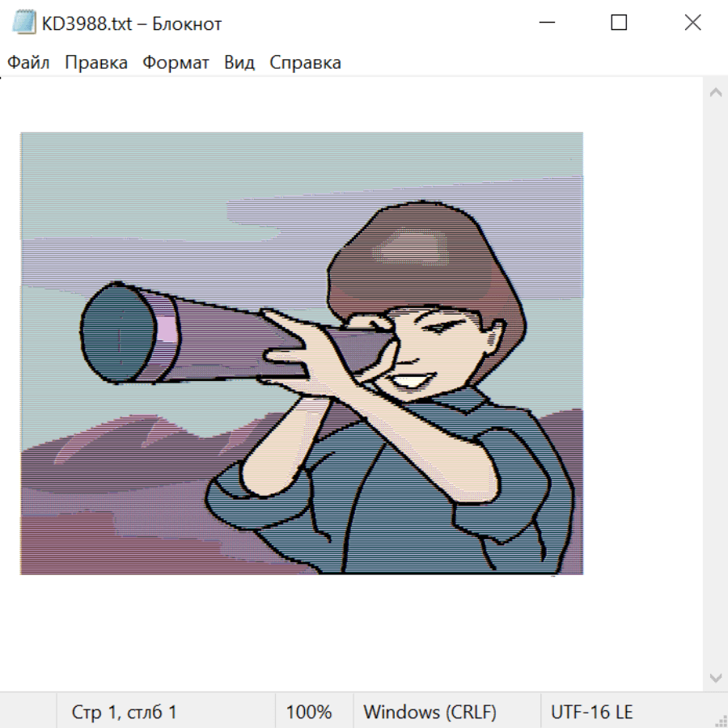The width and height of the screenshot is (728, 728).
Task: Click the UTF-16 LE encoding field
Action: click(592, 712)
